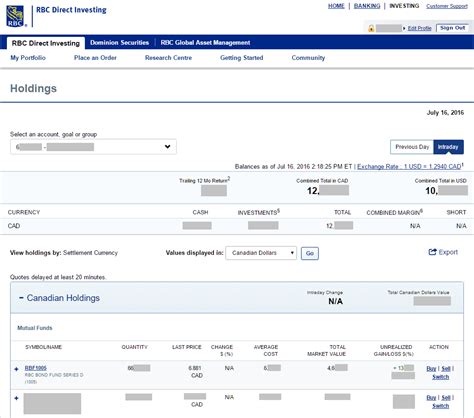474x418 pixels.
Task: Open the account selection dropdown
Action: [93, 147]
